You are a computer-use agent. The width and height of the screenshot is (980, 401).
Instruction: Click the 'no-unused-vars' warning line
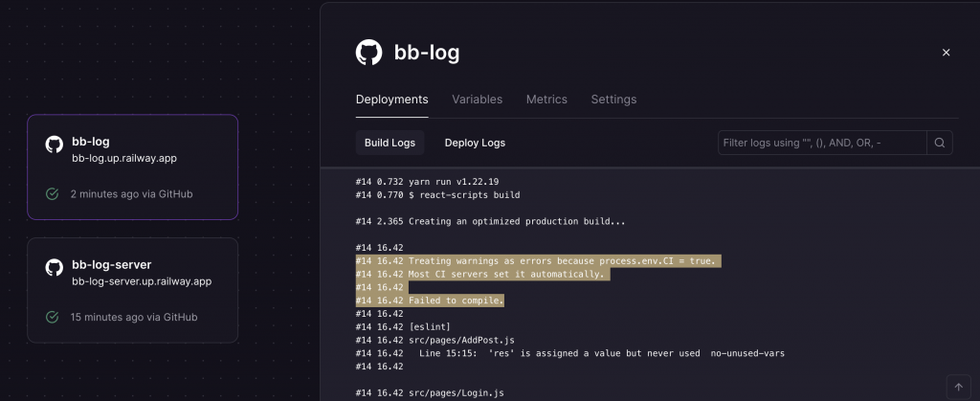[570, 353]
